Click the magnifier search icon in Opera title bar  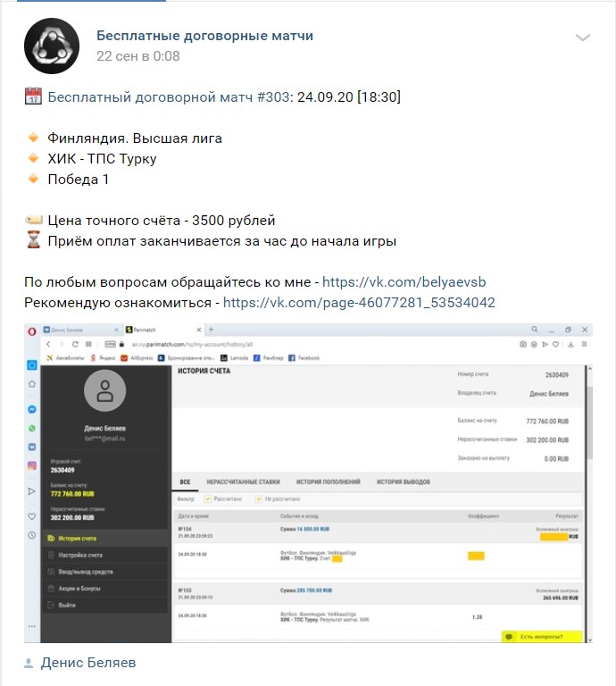535,330
